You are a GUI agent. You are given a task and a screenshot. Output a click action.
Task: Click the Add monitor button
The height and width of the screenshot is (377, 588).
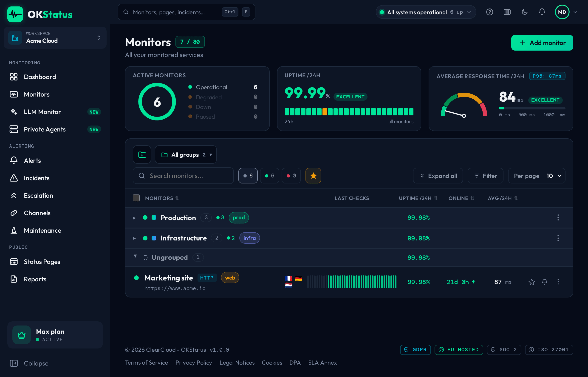[x=542, y=43]
